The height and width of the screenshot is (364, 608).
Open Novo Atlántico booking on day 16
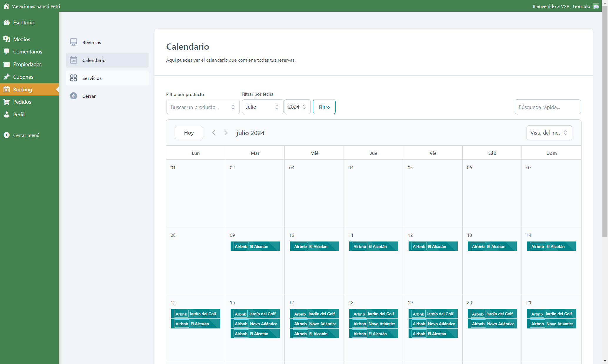[255, 324]
